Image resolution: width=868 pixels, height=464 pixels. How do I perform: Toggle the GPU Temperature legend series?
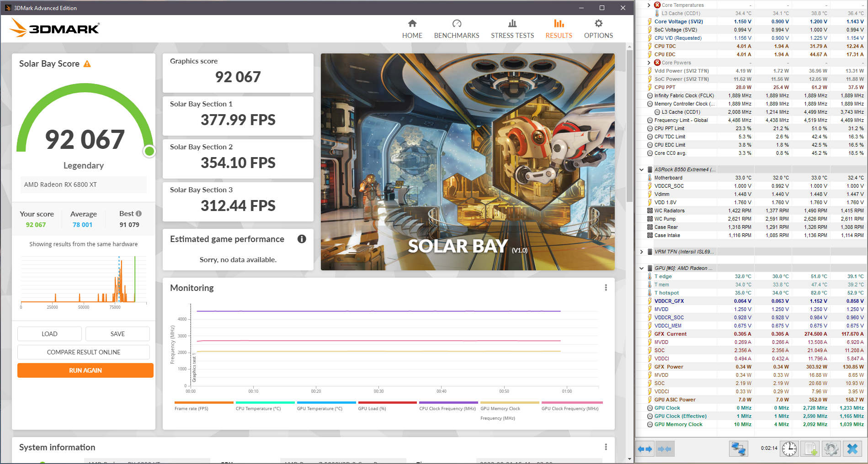326,406
